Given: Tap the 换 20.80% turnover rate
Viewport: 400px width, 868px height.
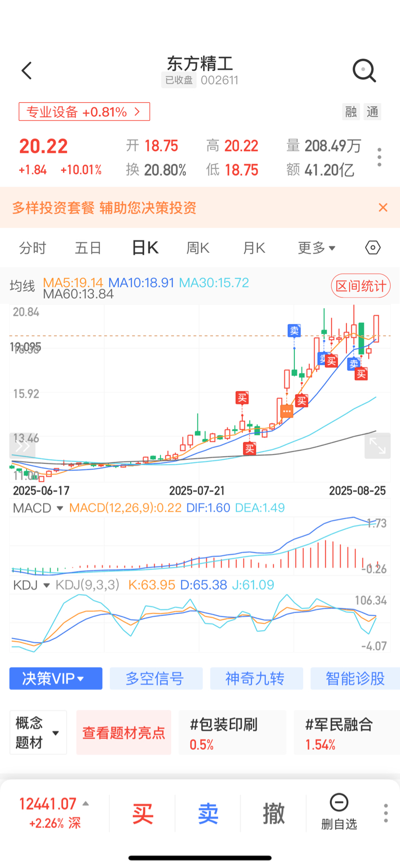Looking at the screenshot, I should [x=156, y=170].
